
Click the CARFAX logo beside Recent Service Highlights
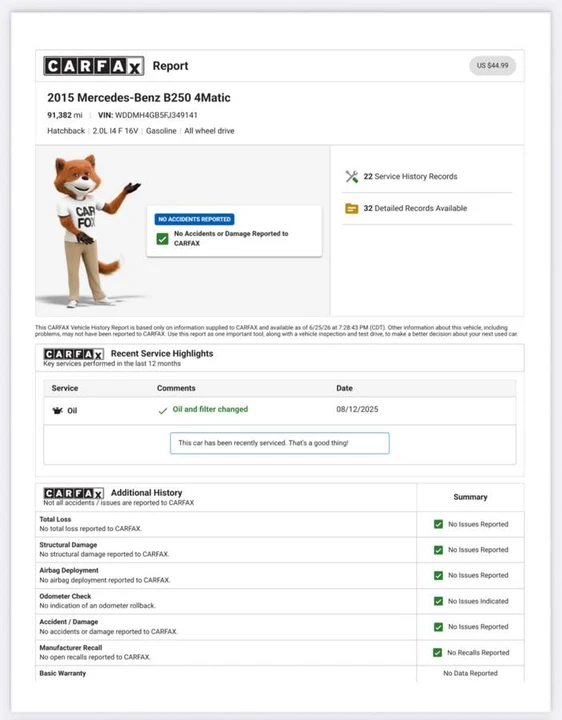tap(73, 354)
